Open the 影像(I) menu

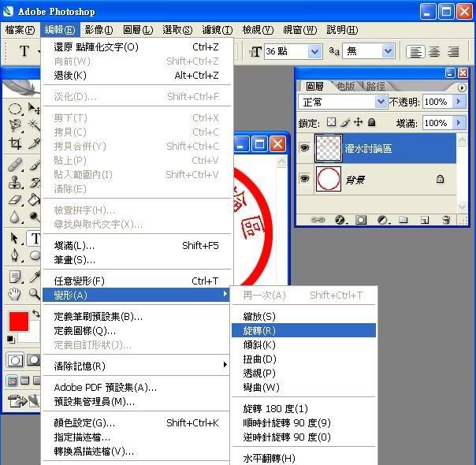pos(99,30)
